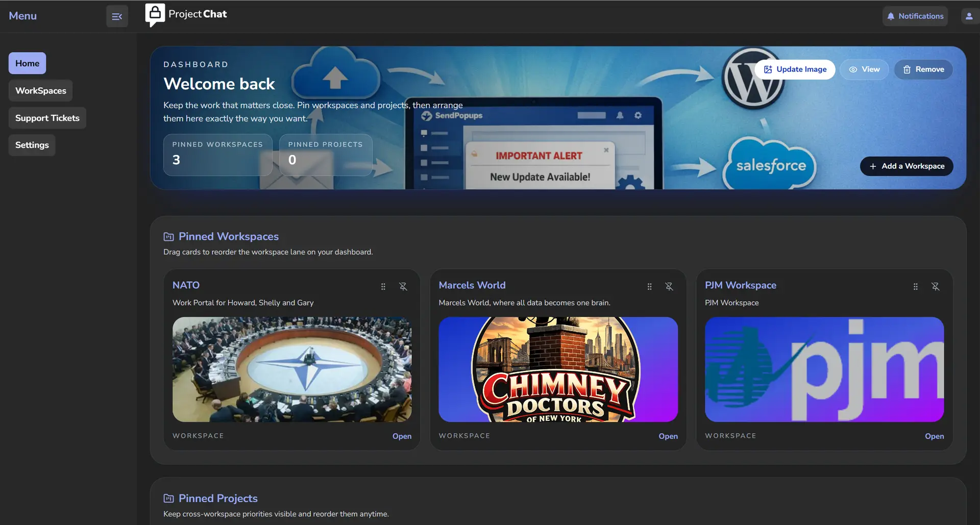This screenshot has width=980, height=525.
Task: Open Settings from the sidebar
Action: tap(32, 145)
